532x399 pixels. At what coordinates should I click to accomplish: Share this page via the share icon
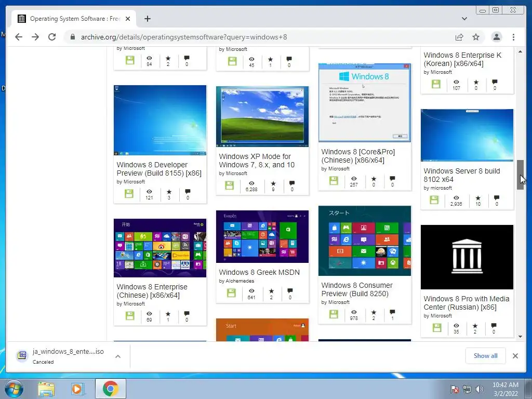[x=459, y=37]
